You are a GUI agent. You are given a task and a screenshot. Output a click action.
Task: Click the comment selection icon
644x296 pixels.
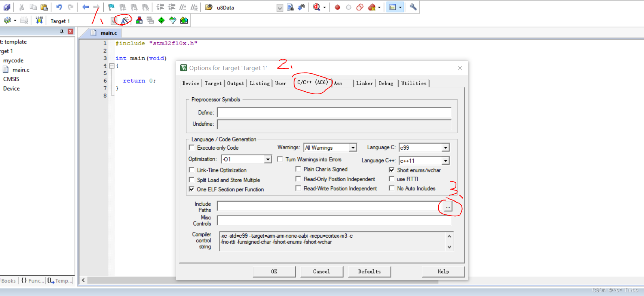pos(183,7)
